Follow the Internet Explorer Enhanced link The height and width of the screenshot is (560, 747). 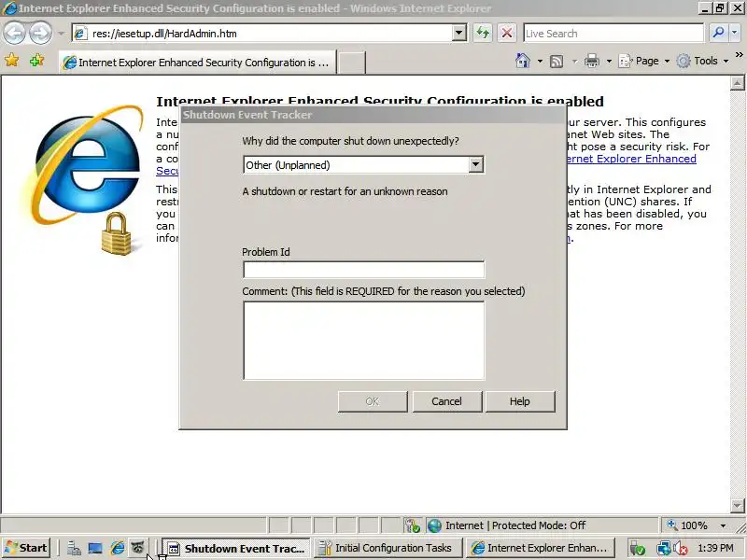pyautogui.click(x=632, y=159)
